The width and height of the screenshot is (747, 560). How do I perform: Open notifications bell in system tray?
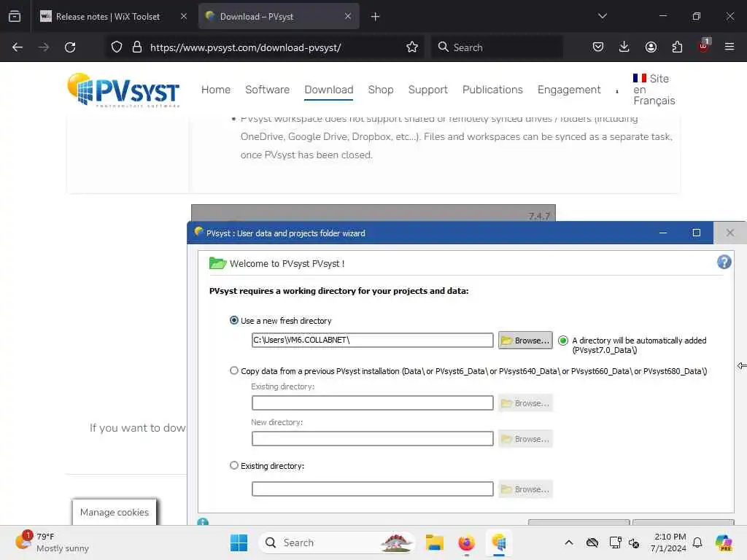(x=697, y=542)
